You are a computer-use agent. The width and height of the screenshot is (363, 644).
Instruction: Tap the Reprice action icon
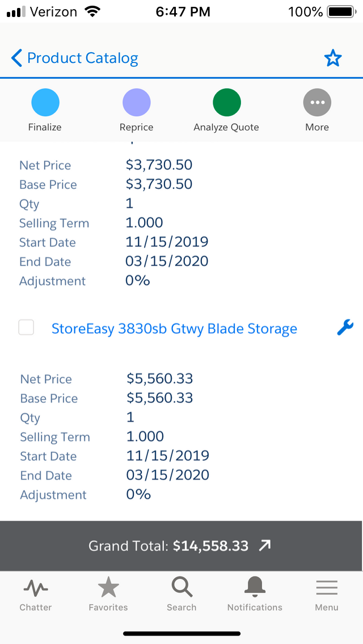(x=136, y=102)
